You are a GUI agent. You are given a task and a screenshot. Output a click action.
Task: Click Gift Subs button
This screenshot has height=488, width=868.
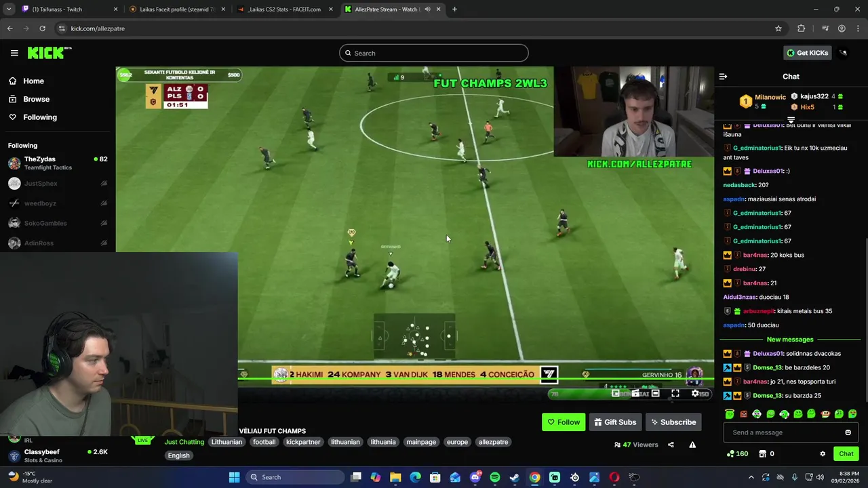tap(616, 422)
